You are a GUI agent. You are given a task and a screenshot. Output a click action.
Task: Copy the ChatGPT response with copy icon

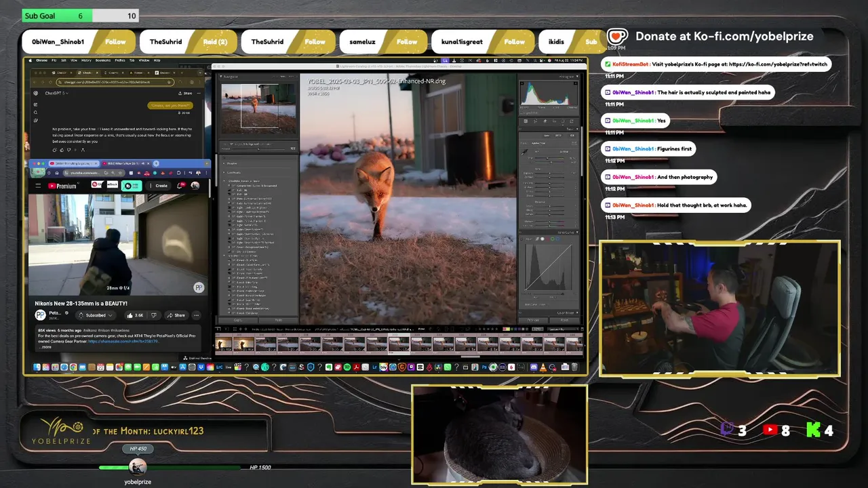click(x=54, y=150)
